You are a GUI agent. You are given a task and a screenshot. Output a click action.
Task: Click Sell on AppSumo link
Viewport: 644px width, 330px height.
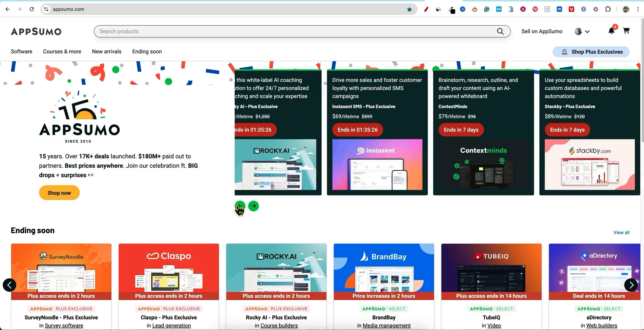point(542,31)
